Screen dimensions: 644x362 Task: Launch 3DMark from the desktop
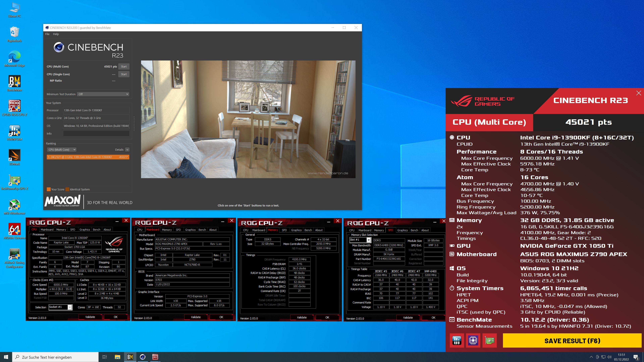(x=14, y=157)
